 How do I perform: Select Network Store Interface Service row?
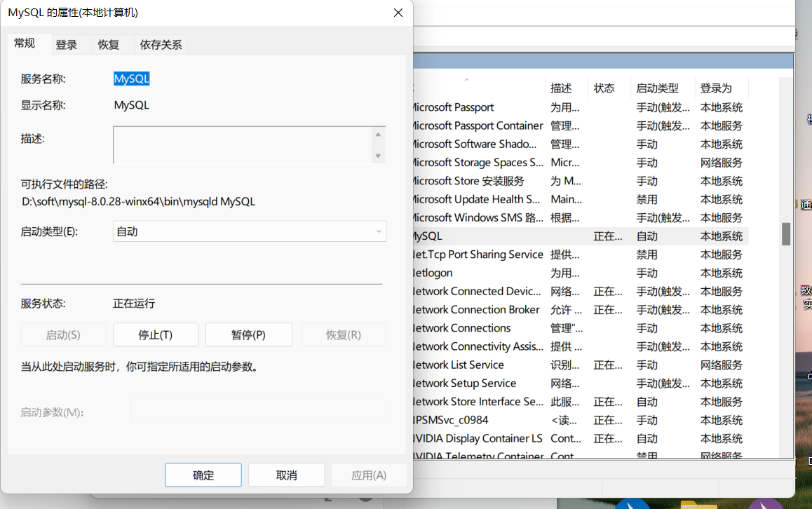point(580,401)
